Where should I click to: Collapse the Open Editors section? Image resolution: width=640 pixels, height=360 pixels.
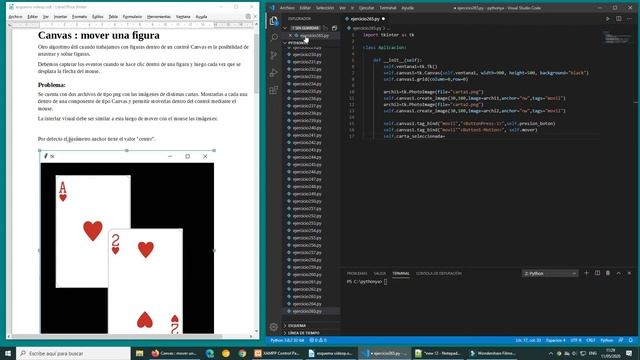(285, 28)
